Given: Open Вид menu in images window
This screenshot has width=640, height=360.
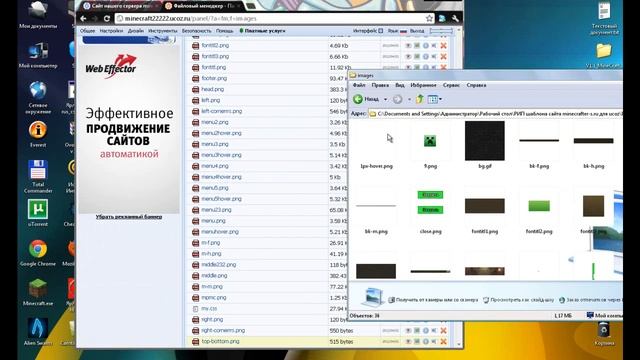Looking at the screenshot, I should [400, 85].
